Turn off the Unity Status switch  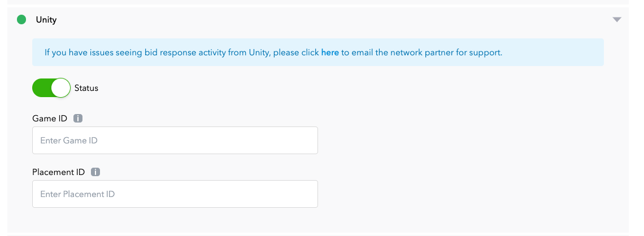click(x=51, y=88)
